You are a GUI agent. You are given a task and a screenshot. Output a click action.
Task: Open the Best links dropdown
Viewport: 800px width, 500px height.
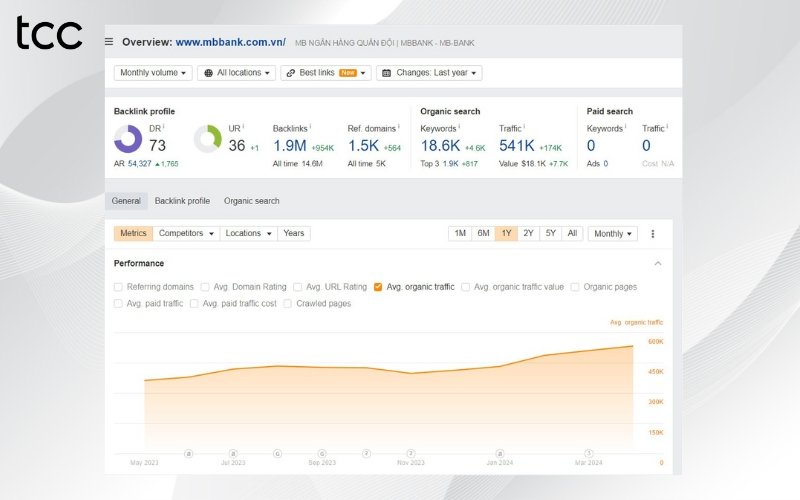click(x=326, y=73)
